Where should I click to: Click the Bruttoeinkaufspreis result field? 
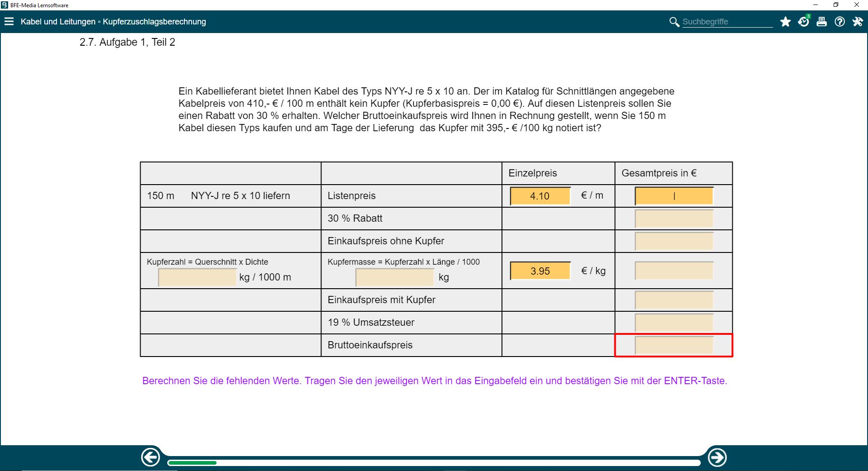(674, 345)
